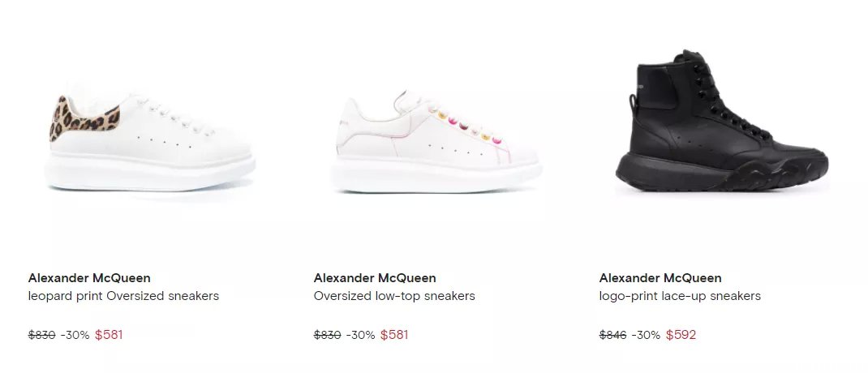
Task: Click the leopard print heel patch
Action: click(84, 118)
